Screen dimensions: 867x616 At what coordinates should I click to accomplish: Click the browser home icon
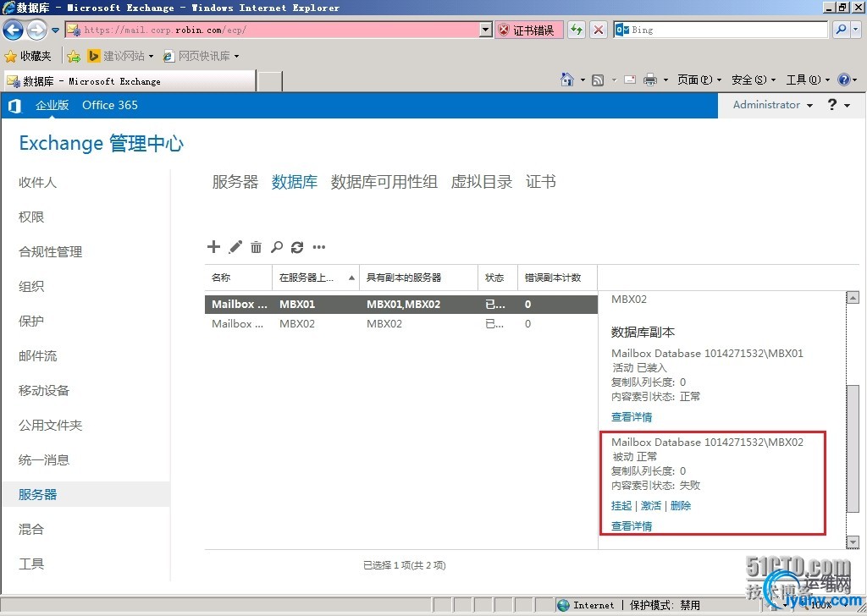pyautogui.click(x=567, y=80)
